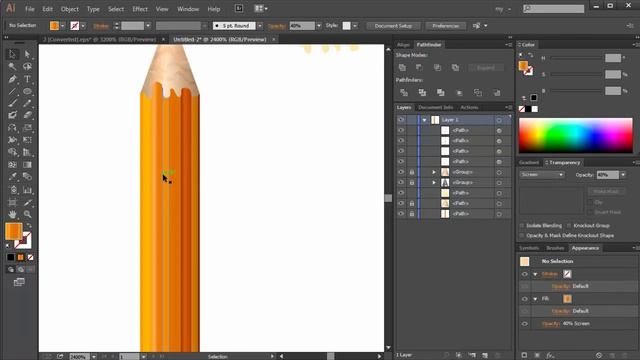Hide Layer 1 using its eye icon
The width and height of the screenshot is (640, 360).
coord(401,120)
